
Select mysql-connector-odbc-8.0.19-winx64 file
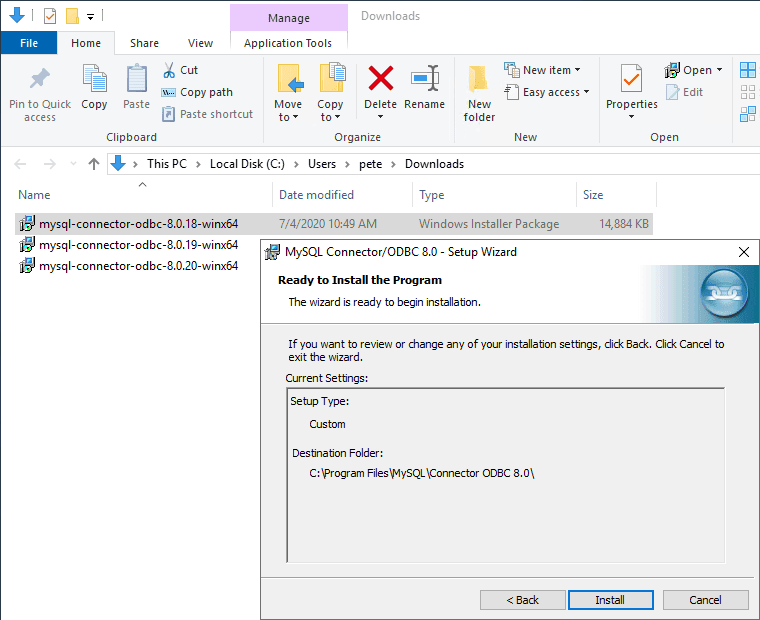138,245
